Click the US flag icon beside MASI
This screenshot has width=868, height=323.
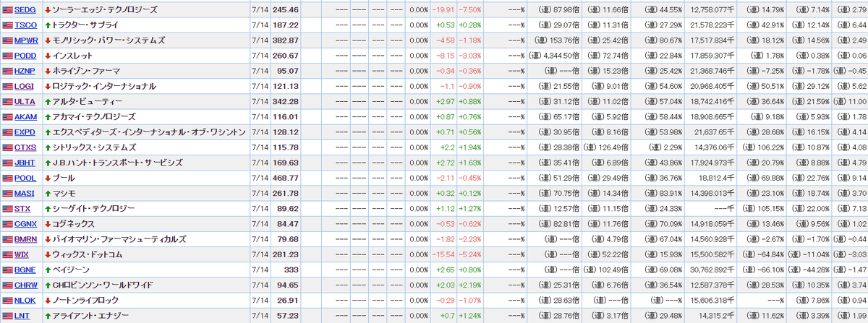tap(7, 193)
